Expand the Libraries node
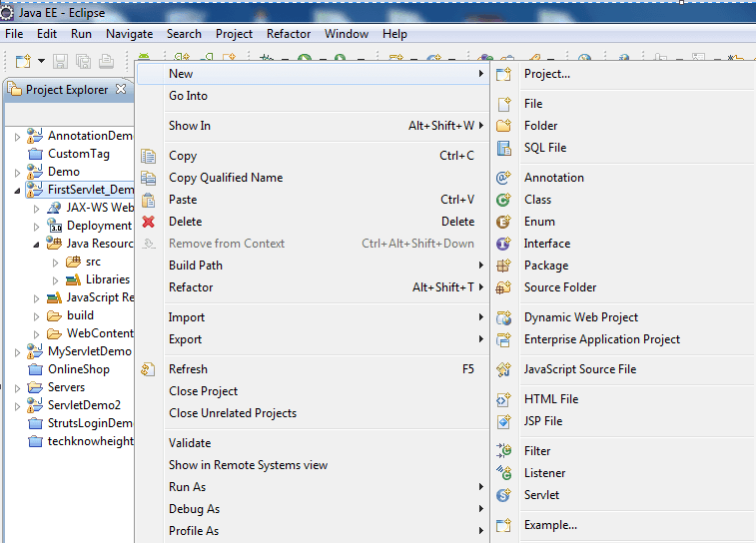This screenshot has height=543, width=756. tap(56, 280)
